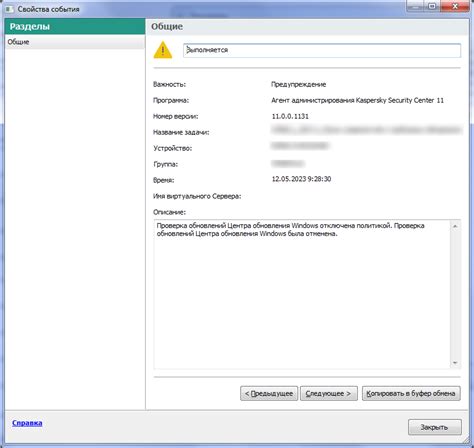Click the Разделы panel header
This screenshot has height=448, width=474.
pos(75,26)
